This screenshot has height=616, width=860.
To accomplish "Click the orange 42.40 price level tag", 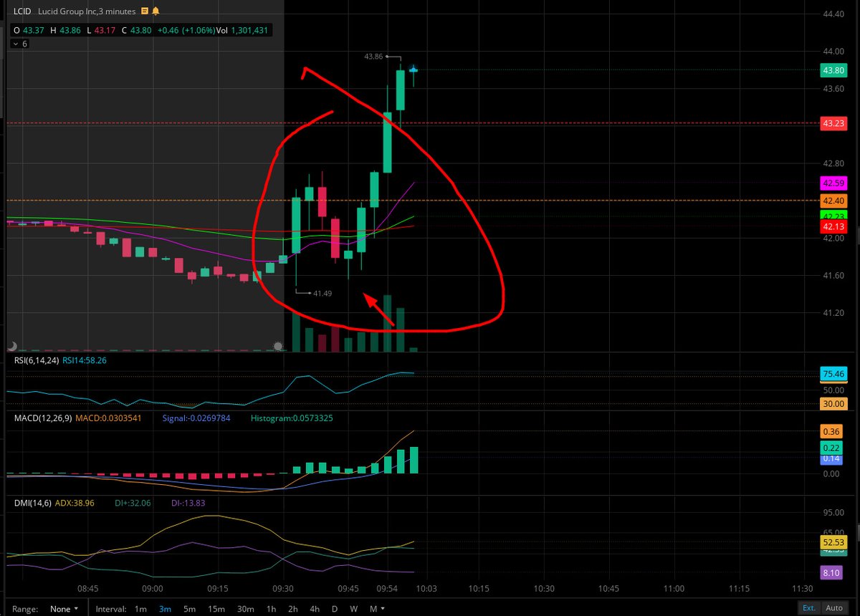I will [x=833, y=200].
